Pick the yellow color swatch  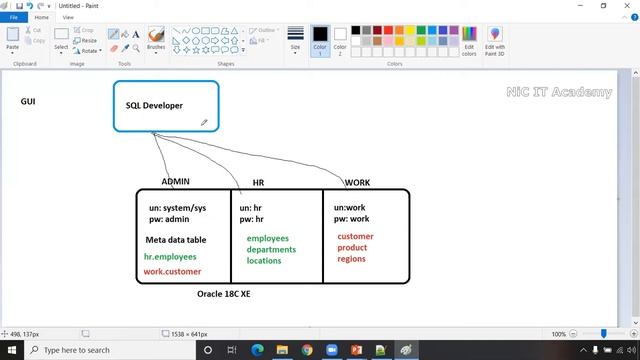(x=410, y=30)
